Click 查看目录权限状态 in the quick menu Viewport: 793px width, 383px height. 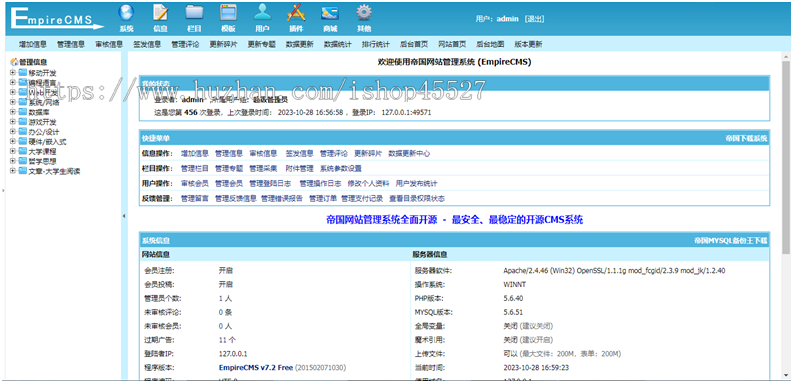coord(417,199)
